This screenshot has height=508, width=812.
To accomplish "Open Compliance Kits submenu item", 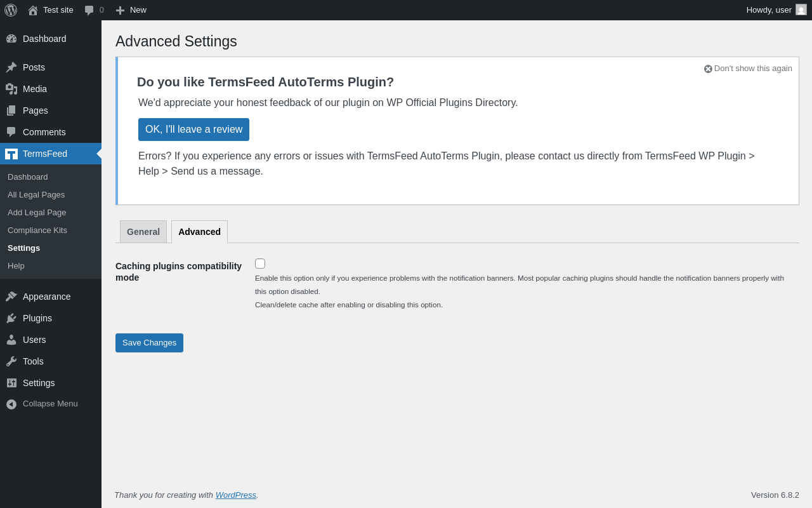I will [x=37, y=231].
